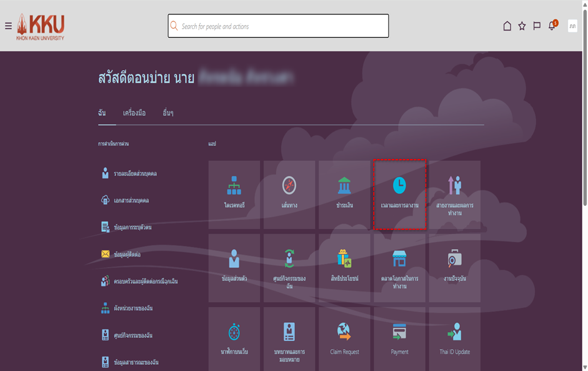
Task: Open the Watchlist flag icon
Action: [x=537, y=26]
